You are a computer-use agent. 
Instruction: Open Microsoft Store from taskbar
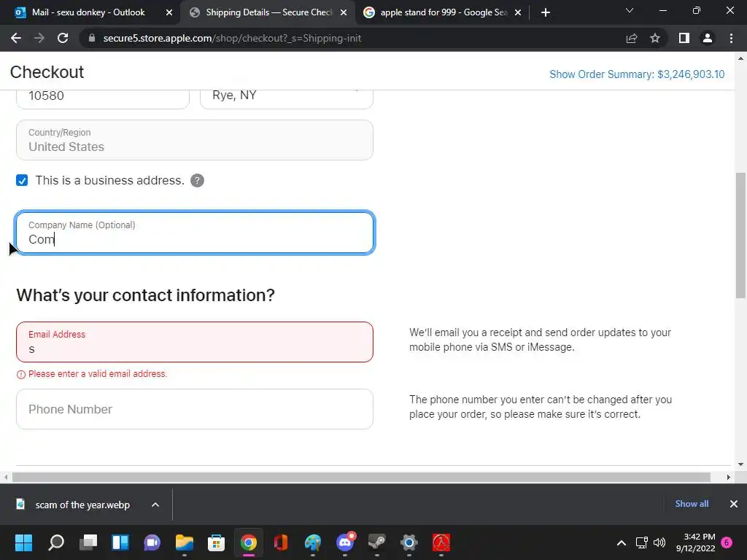pyautogui.click(x=216, y=542)
